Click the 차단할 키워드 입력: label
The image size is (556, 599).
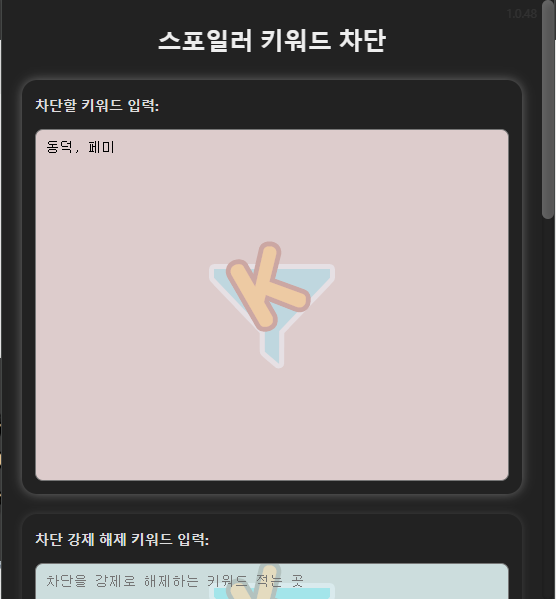[x=97, y=105]
